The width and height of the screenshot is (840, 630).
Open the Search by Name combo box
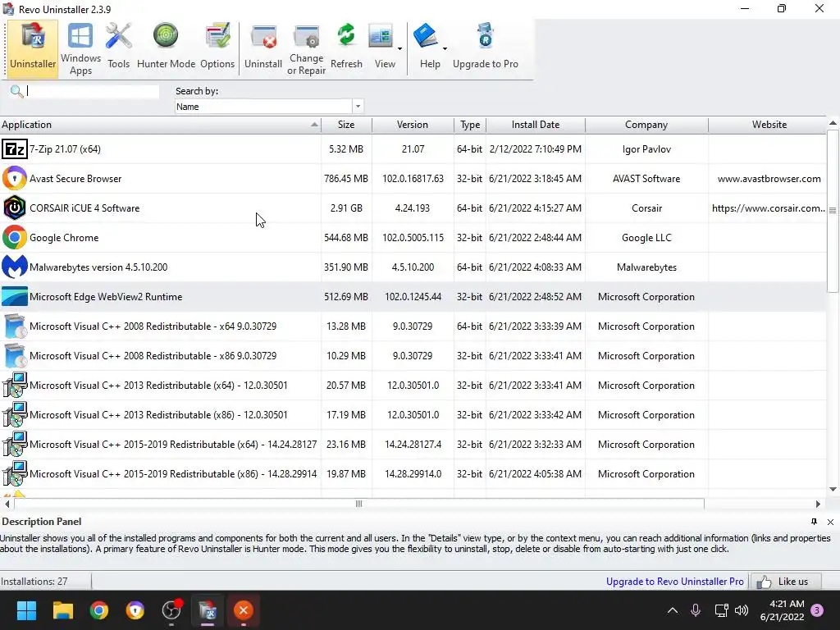pos(269,107)
